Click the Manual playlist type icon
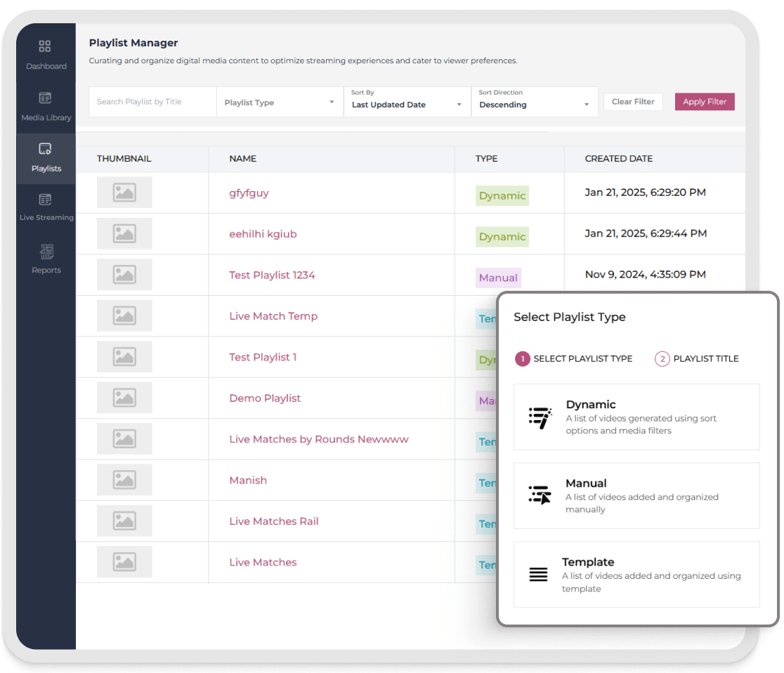Viewport: 784px width, 673px height. (540, 495)
